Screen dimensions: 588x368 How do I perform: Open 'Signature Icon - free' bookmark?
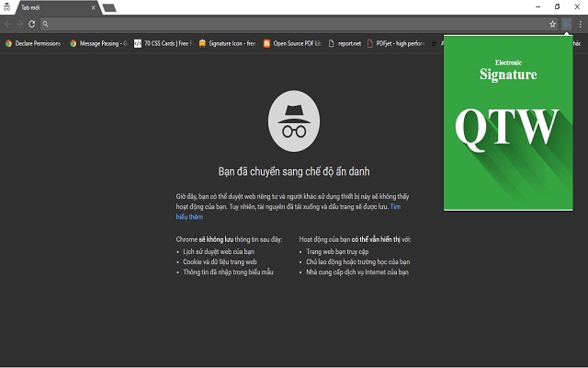pyautogui.click(x=228, y=43)
